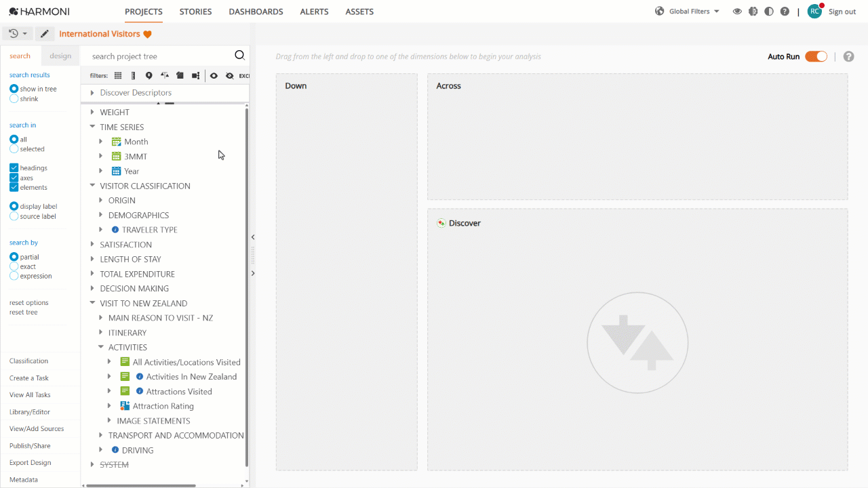Click the brain icon in top header
The image size is (868, 488).
(753, 12)
